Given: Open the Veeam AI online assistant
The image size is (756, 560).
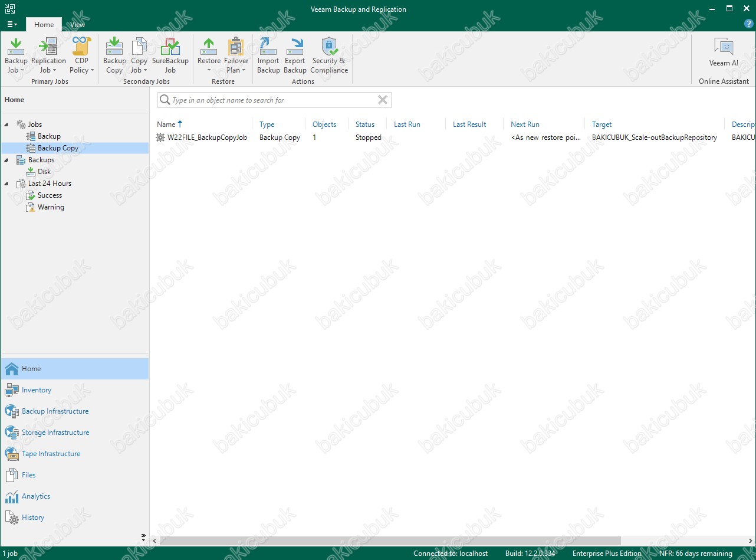Looking at the screenshot, I should click(x=724, y=52).
